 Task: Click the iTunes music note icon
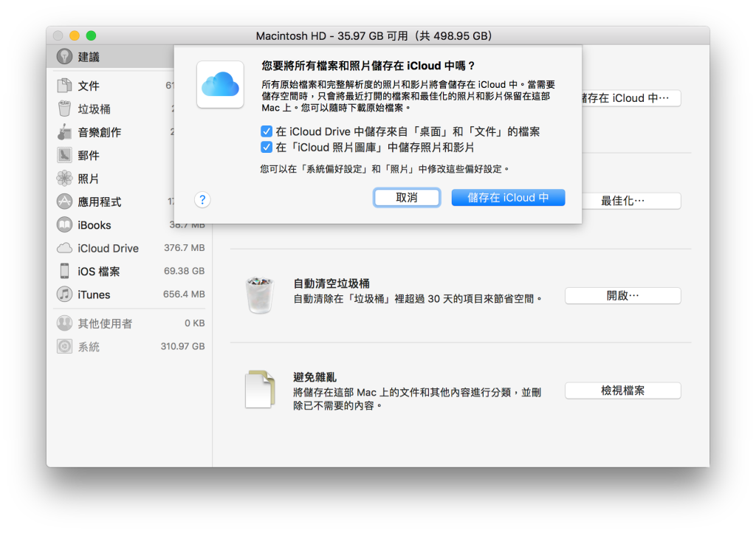coord(64,294)
